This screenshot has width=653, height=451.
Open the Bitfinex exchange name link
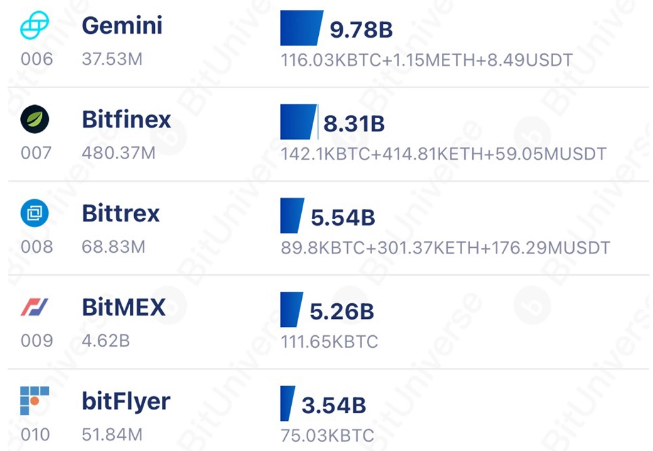point(126,120)
